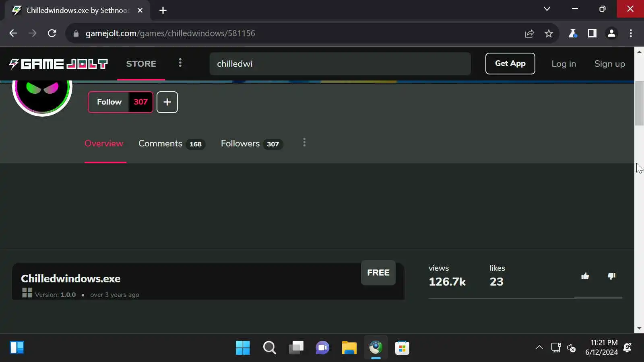The height and width of the screenshot is (362, 644).
Task: Click the 307 follower count badge
Action: click(140, 102)
